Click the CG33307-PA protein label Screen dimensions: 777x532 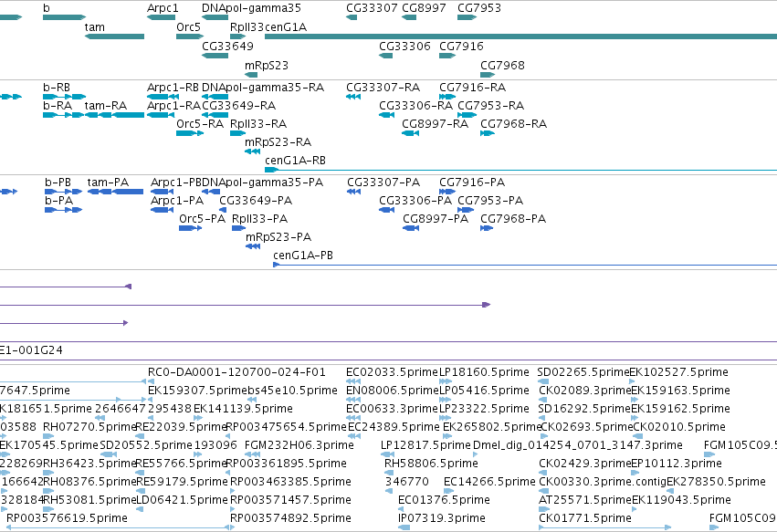tap(383, 183)
